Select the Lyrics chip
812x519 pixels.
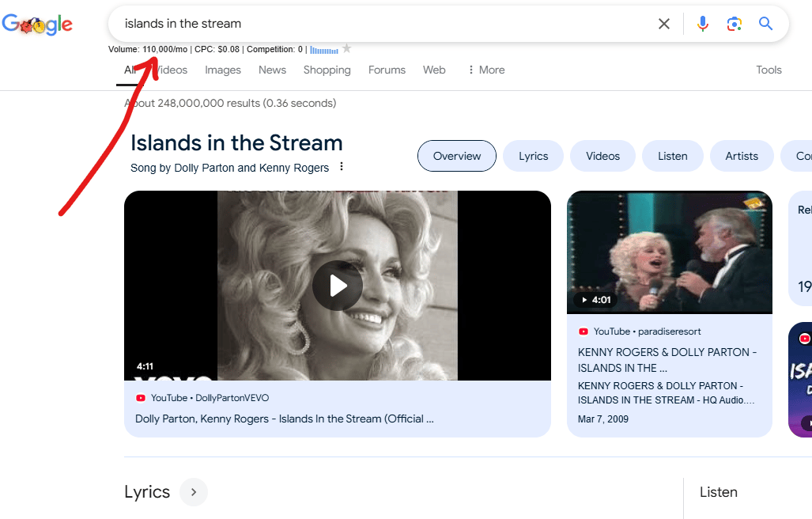[534, 156]
